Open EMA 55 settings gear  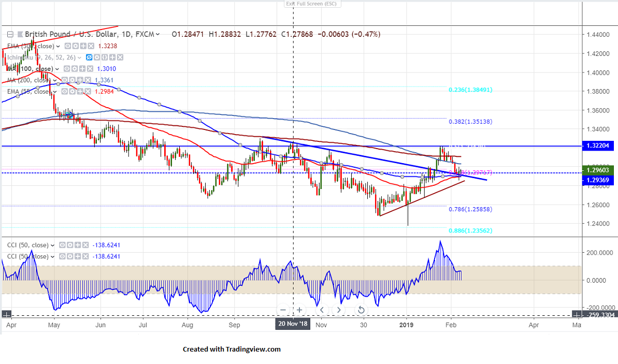pos(72,92)
